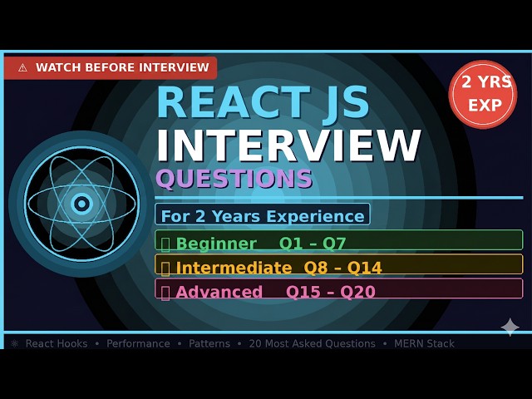Image resolution: width=532 pixels, height=399 pixels.
Task: Click the 20 Most Asked Questions footer text
Action: pyautogui.click(x=313, y=343)
